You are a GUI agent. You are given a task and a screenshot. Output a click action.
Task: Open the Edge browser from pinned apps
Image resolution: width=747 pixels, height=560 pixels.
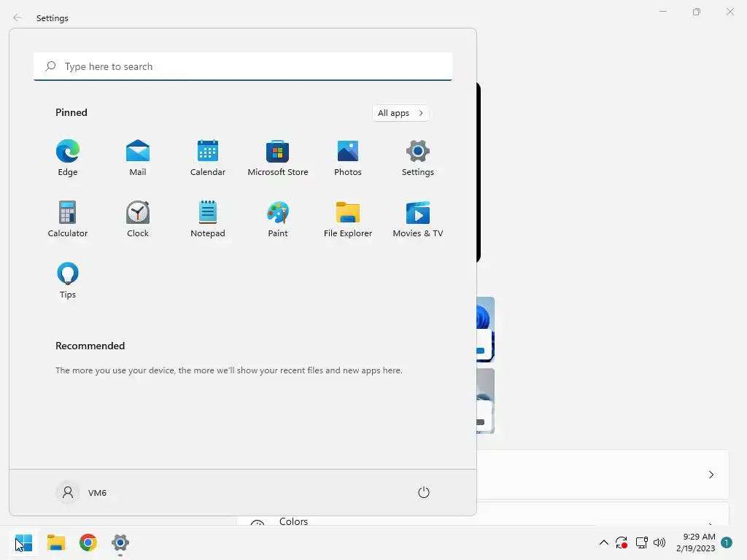tap(68, 158)
